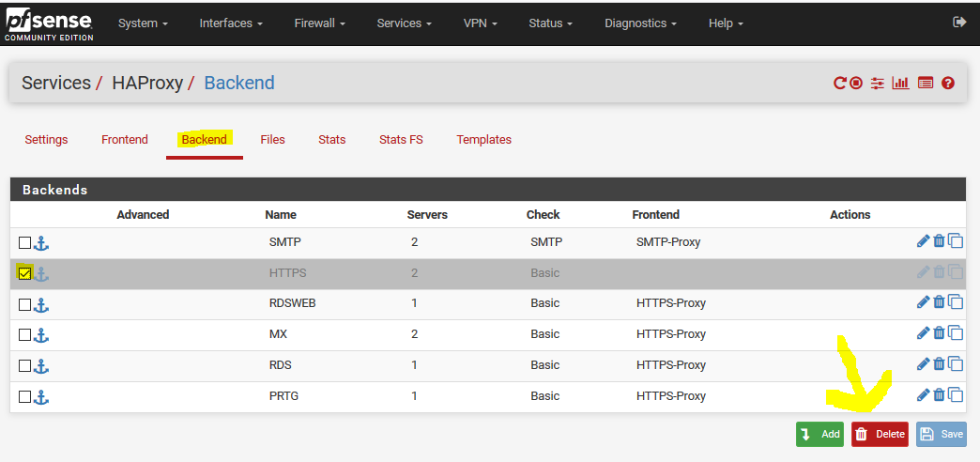Open the help question mark icon
The image size is (980, 462).
click(x=947, y=83)
